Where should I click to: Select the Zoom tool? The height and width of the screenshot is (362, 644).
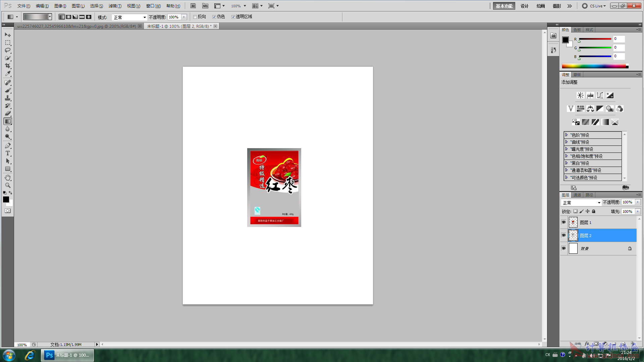pyautogui.click(x=8, y=185)
